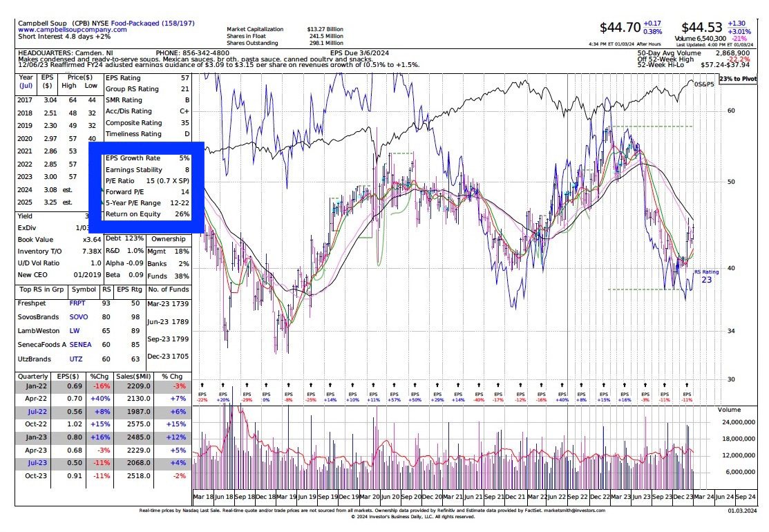
Task: Click the after-hours price $44.70
Action: (620, 28)
